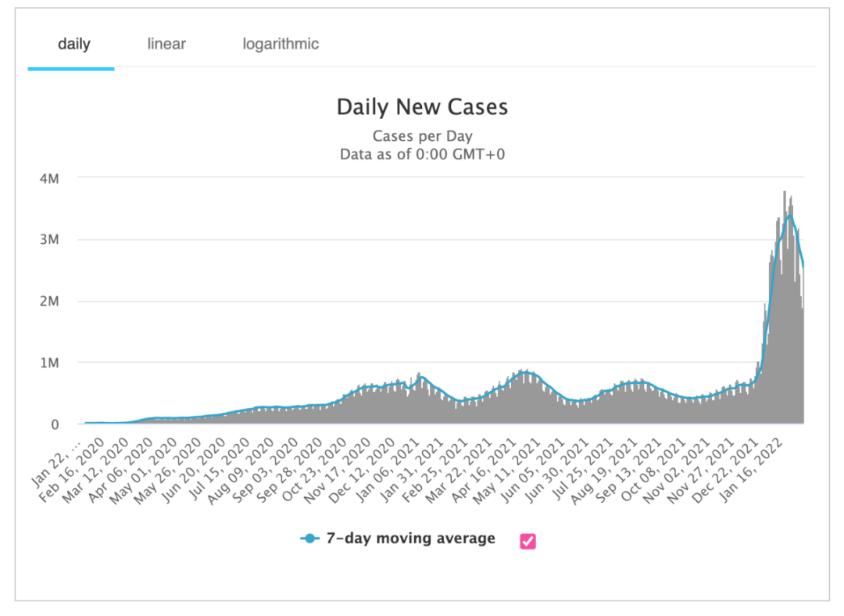Viewport: 844px width, 616px height.
Task: Click the 7-day moving average legend label
Action: 411,539
